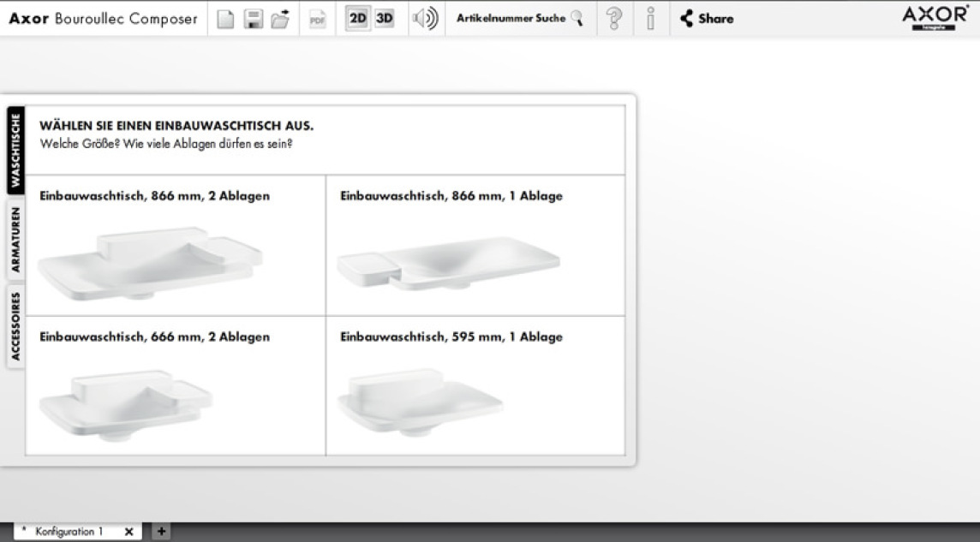980x542 pixels.
Task: Click the Share button
Action: (x=707, y=19)
